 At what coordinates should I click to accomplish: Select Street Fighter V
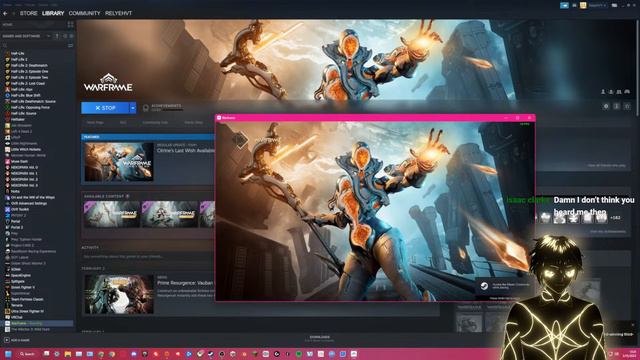click(x=23, y=287)
